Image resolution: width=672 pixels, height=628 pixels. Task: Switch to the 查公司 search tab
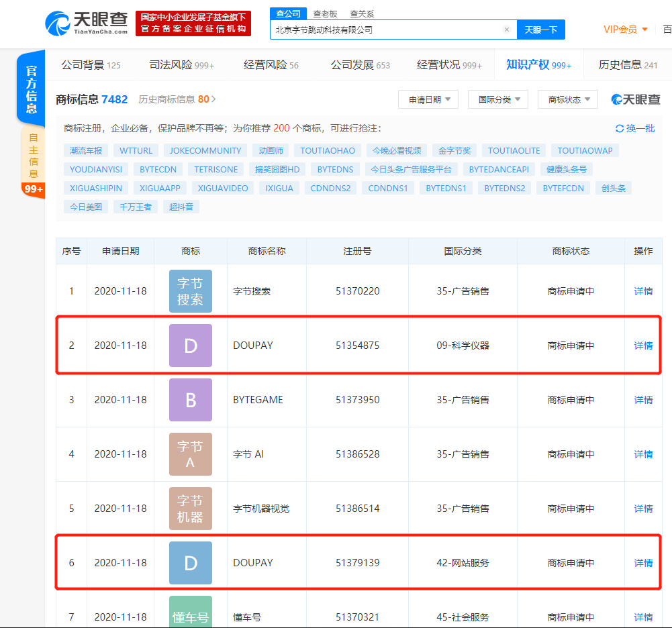pyautogui.click(x=288, y=13)
